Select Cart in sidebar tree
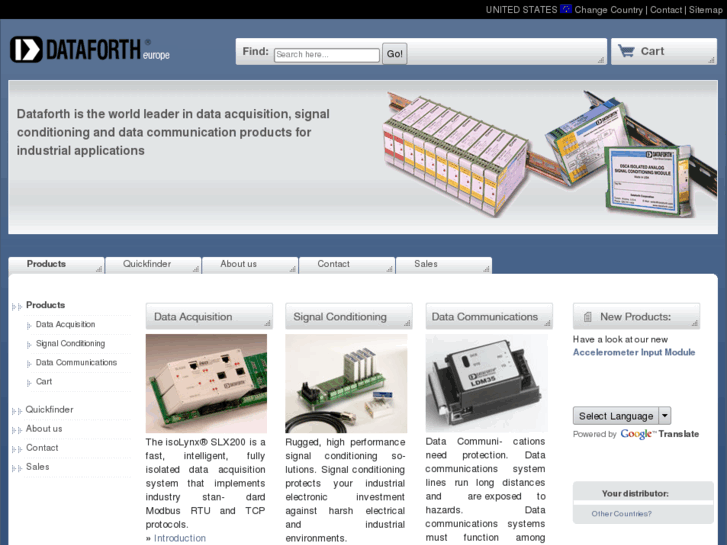The image size is (727, 545). 44,381
